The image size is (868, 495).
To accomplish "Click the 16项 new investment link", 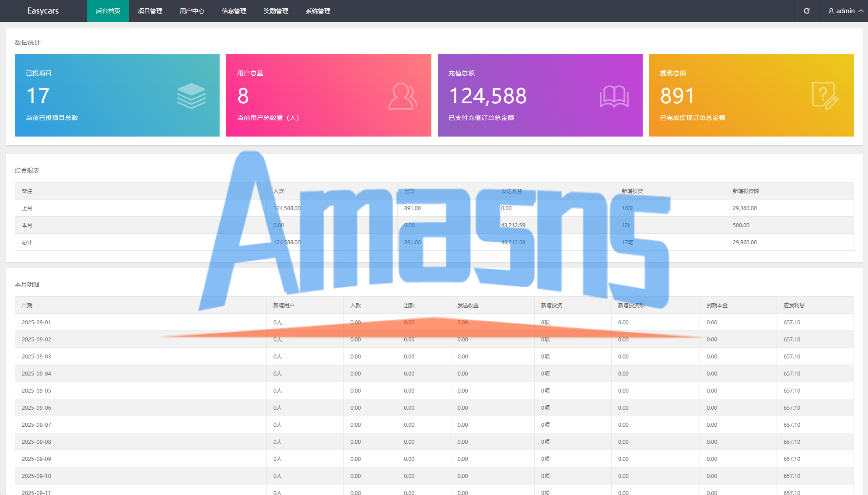I will click(627, 208).
